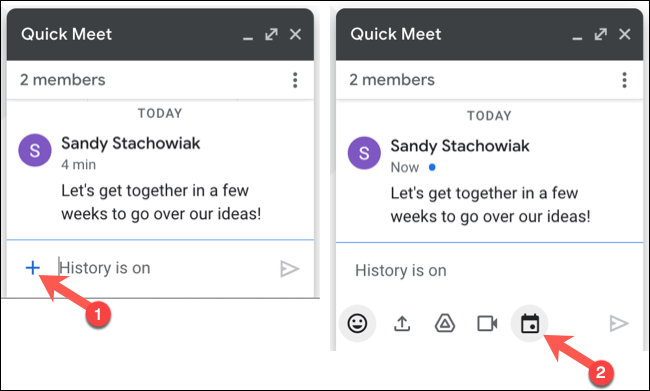This screenshot has height=391, width=650.
Task: Click Sandy Stachowiak's avatar in left chat
Action: tap(35, 150)
